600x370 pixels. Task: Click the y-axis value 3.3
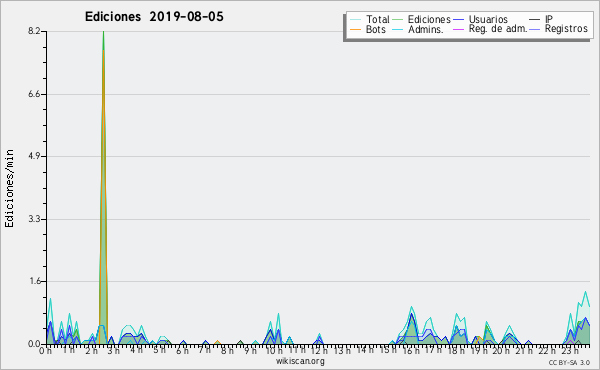click(x=34, y=219)
